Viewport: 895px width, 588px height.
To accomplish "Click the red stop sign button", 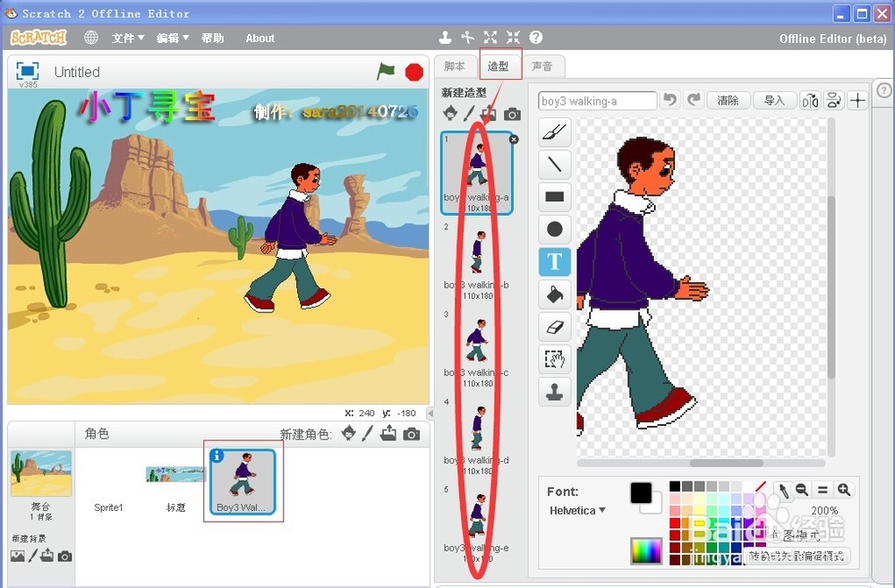I will coord(414,72).
